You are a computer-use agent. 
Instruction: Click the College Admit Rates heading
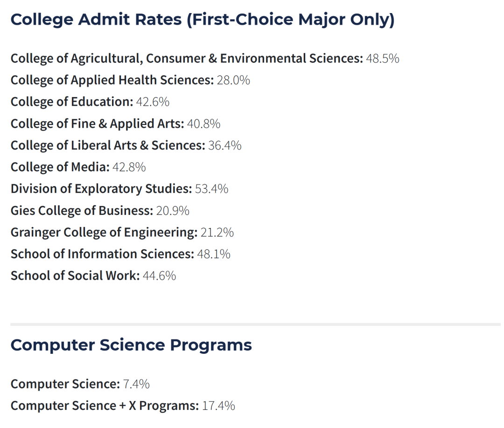pyautogui.click(x=202, y=20)
